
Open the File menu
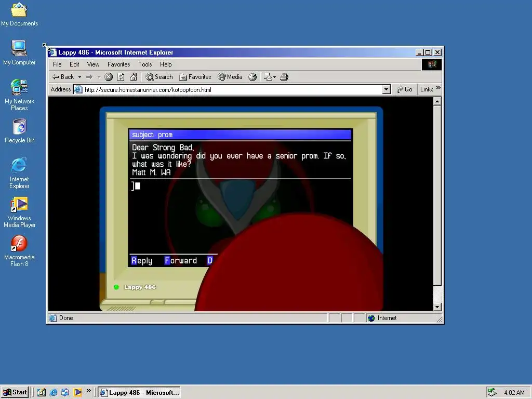[57, 64]
